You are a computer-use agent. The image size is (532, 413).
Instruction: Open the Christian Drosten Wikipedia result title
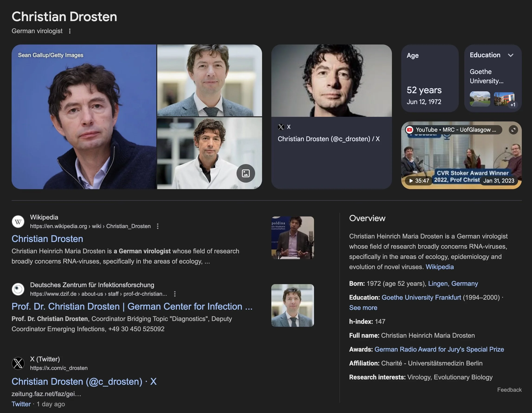click(47, 239)
